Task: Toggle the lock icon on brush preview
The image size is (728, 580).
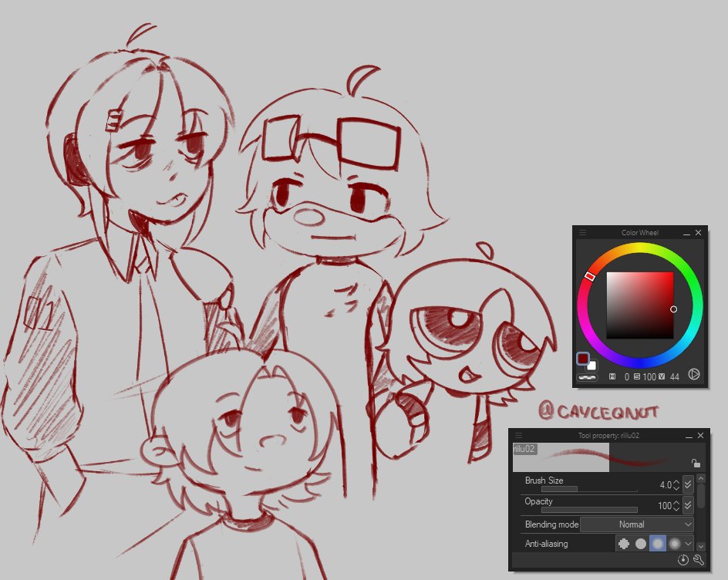Action: tap(695, 463)
